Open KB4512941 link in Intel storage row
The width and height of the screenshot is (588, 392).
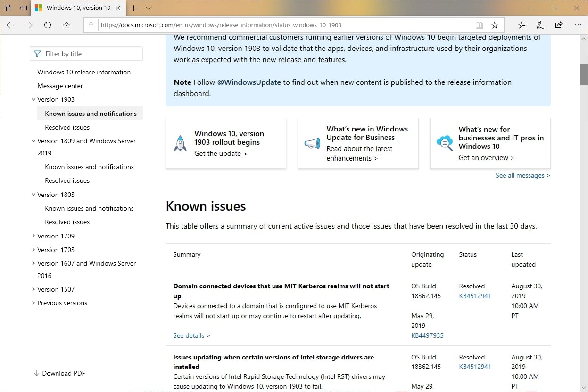click(x=475, y=367)
